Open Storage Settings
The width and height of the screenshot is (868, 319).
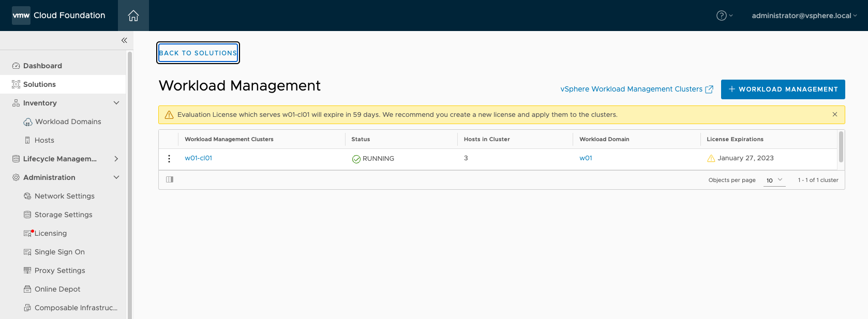coord(63,215)
